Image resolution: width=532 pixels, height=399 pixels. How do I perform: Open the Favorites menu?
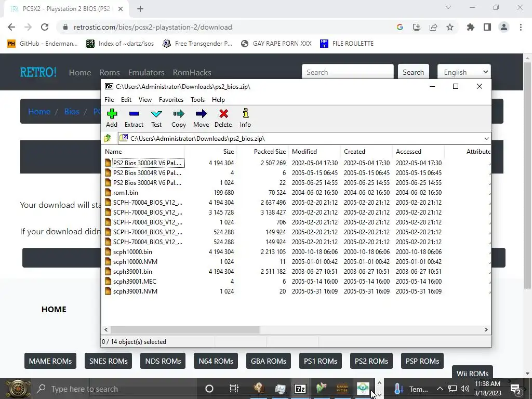point(171,99)
